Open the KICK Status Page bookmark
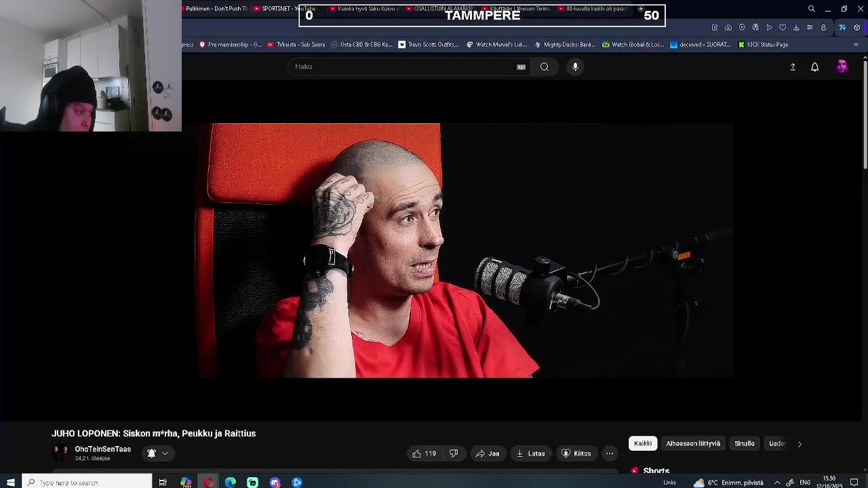The image size is (868, 488). (763, 45)
